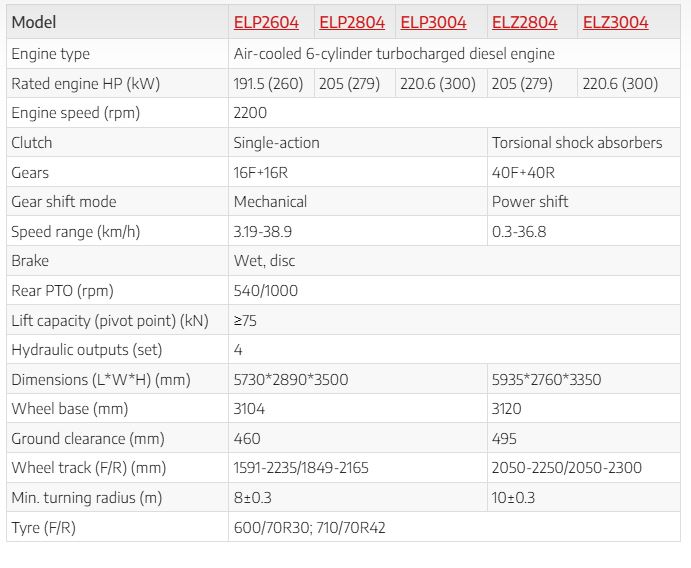Open the ELZ2804 model link
Viewport: 691px width, 568px height.
[525, 22]
